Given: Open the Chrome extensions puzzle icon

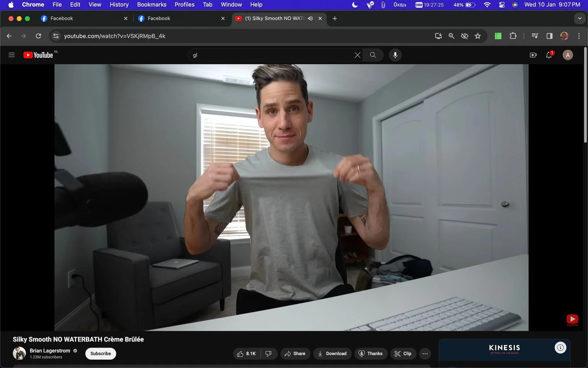Looking at the screenshot, I should 513,36.
